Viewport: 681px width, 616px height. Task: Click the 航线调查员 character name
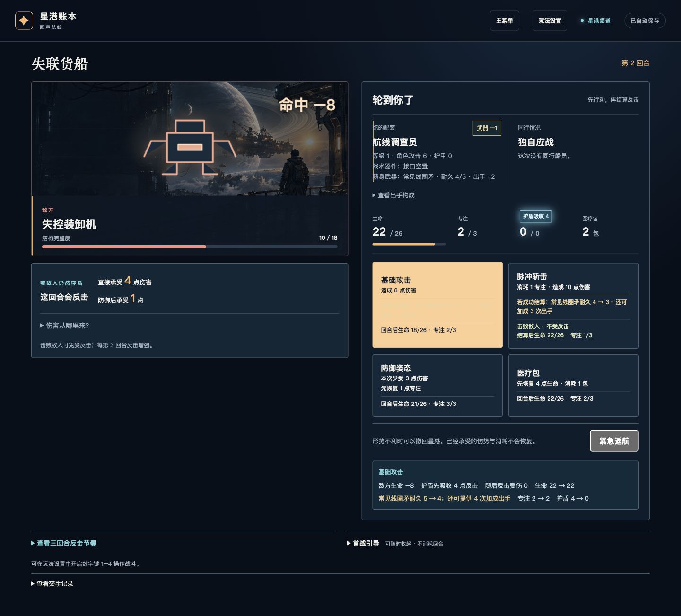pyautogui.click(x=395, y=142)
